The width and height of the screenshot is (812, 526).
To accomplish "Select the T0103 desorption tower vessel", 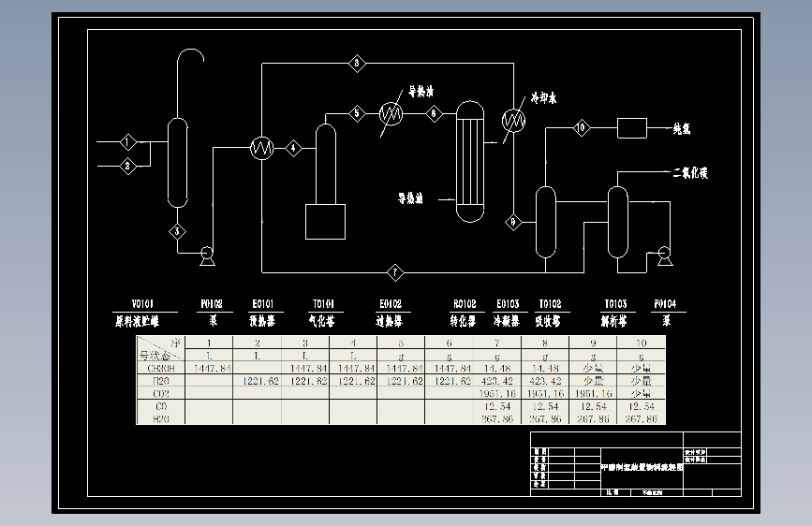I will pos(617,222).
